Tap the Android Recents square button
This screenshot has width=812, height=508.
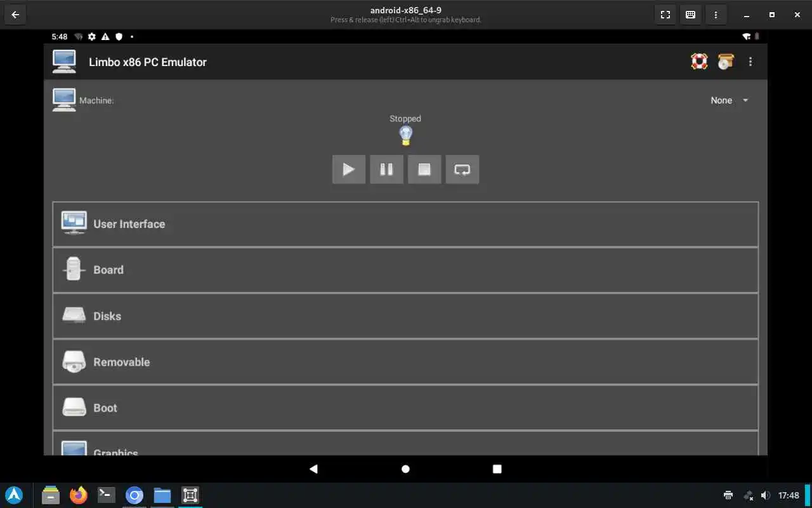(497, 469)
